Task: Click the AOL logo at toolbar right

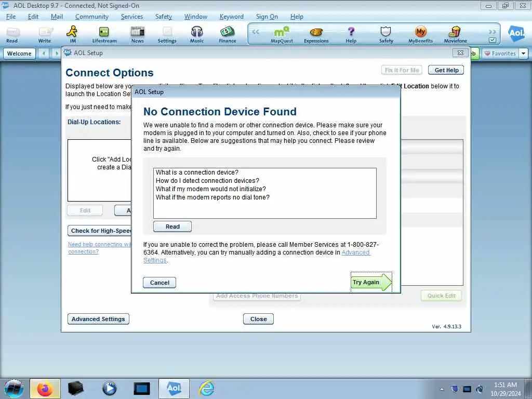Action: 516,33
